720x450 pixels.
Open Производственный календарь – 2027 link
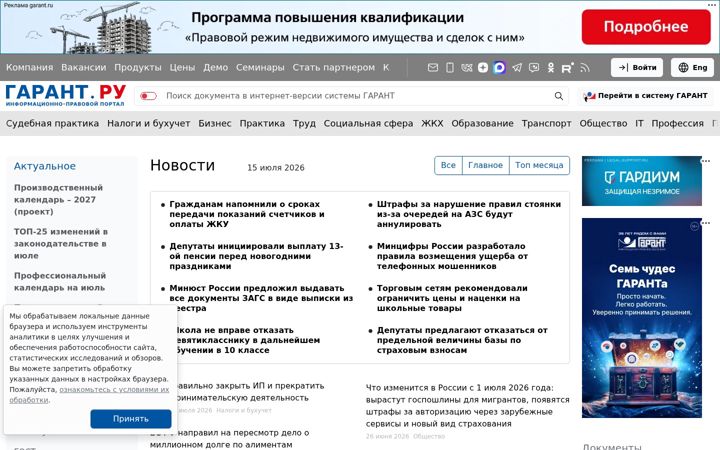click(58, 200)
